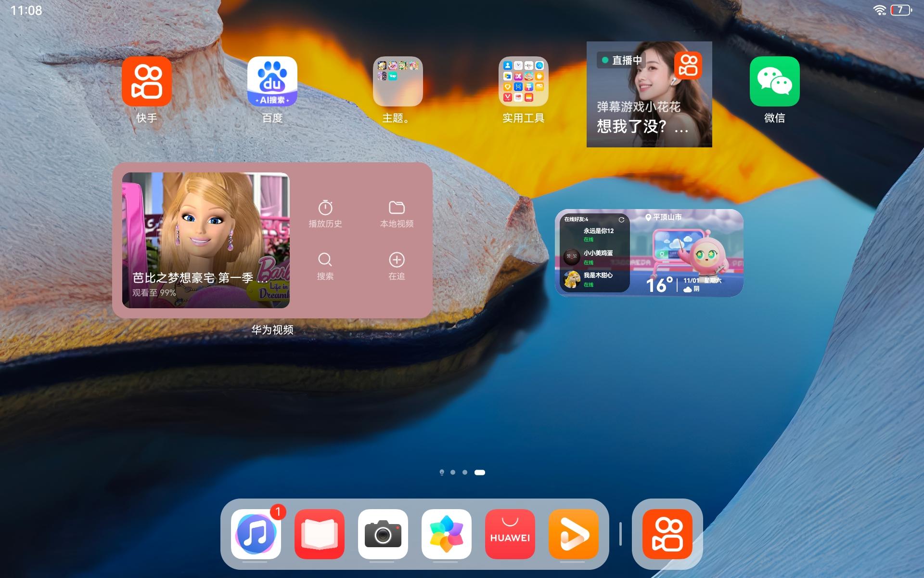
Task: Tap the recent Kuaishou dock icon
Action: click(x=667, y=534)
